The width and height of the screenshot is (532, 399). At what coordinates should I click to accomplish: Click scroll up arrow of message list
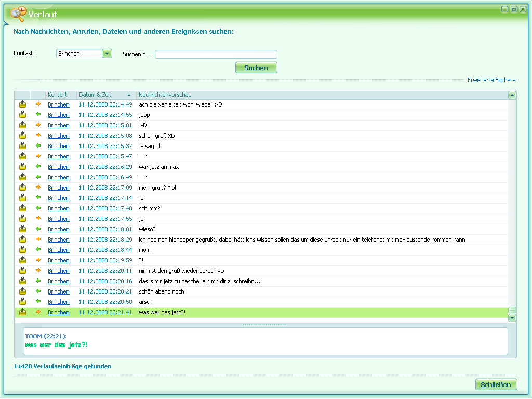coord(512,95)
